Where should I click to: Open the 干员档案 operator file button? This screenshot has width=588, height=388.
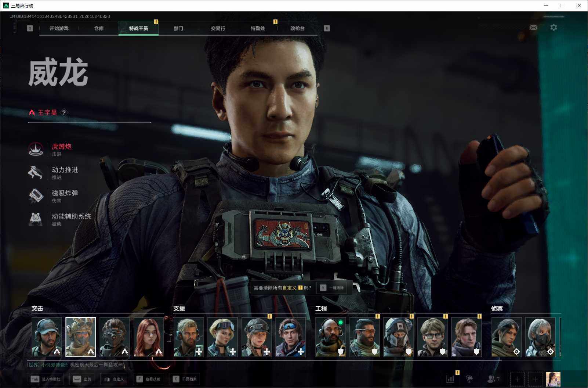pos(185,379)
